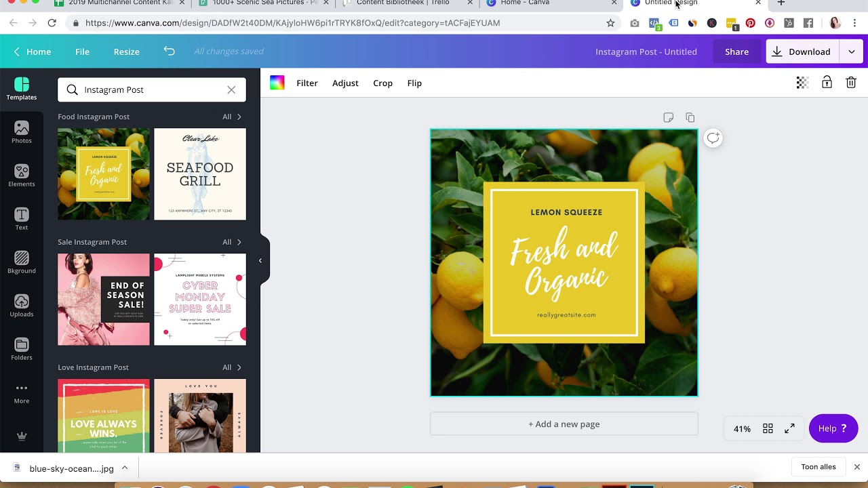Click the Undo arrow icon

(169, 52)
